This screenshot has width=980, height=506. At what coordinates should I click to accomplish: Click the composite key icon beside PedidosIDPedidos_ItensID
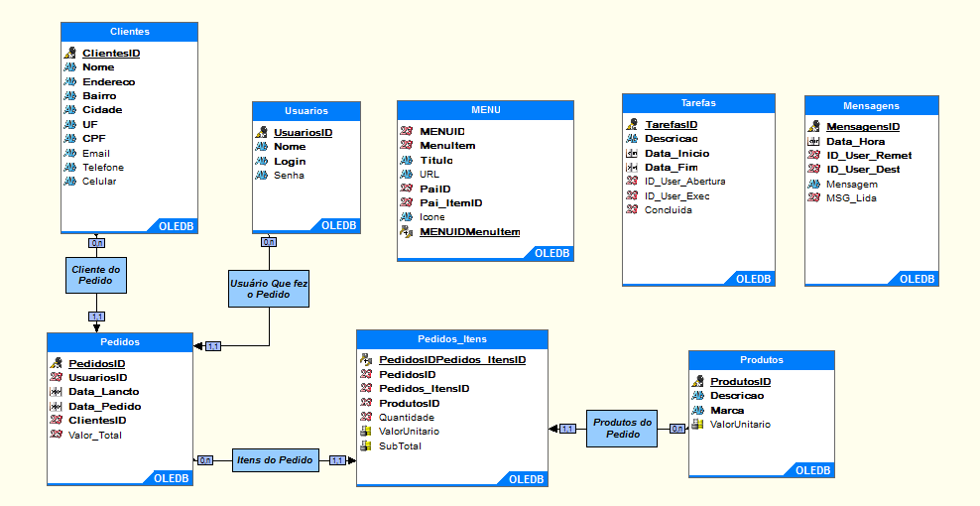[366, 359]
